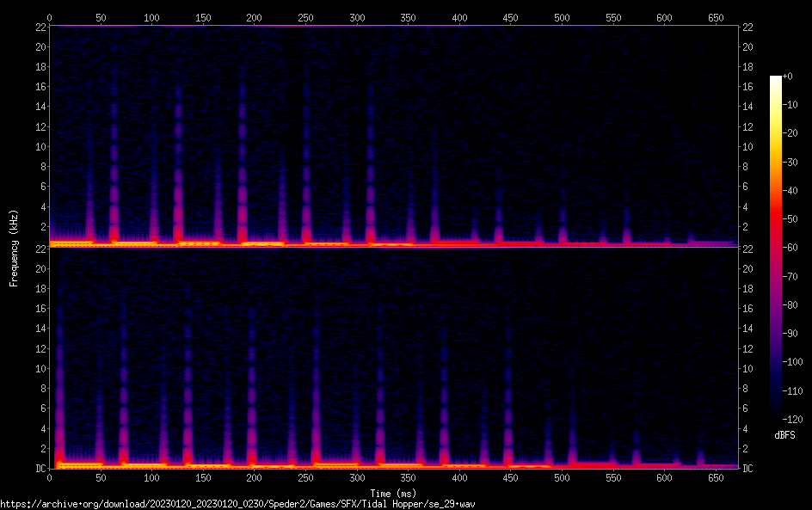This screenshot has height=510, width=812.
Task: Select the 100 tick on top time axis
Action: pyautogui.click(x=152, y=17)
